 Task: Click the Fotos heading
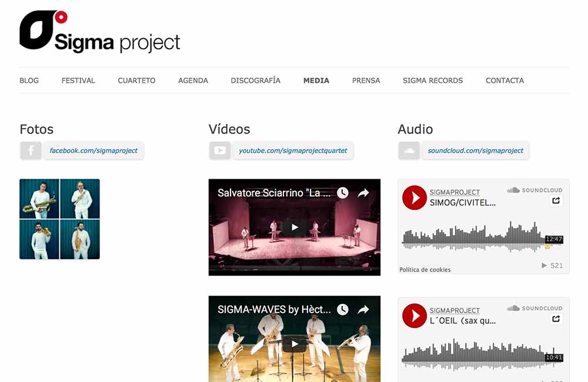tap(36, 129)
